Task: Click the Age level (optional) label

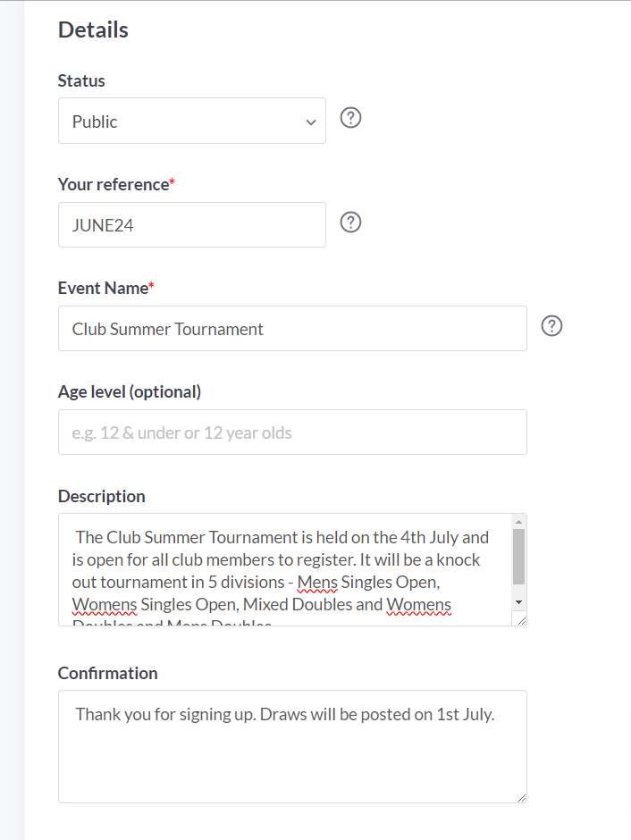Action: point(130,392)
